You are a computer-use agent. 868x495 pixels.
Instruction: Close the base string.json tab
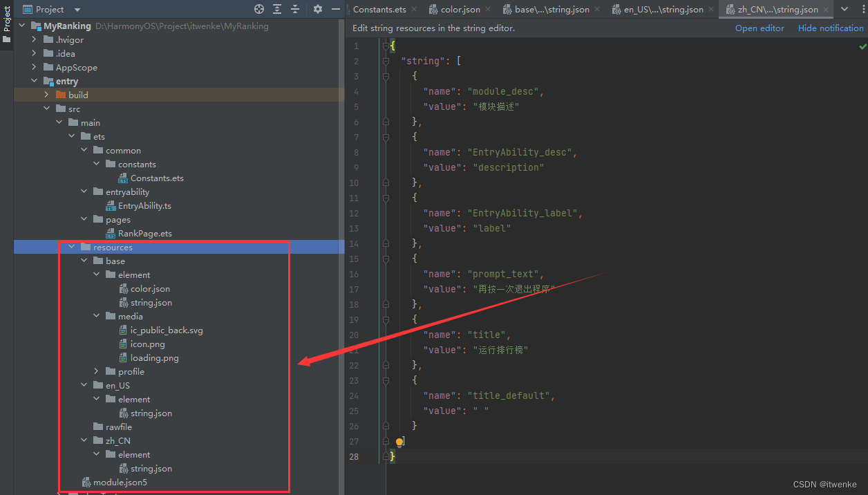tap(598, 9)
